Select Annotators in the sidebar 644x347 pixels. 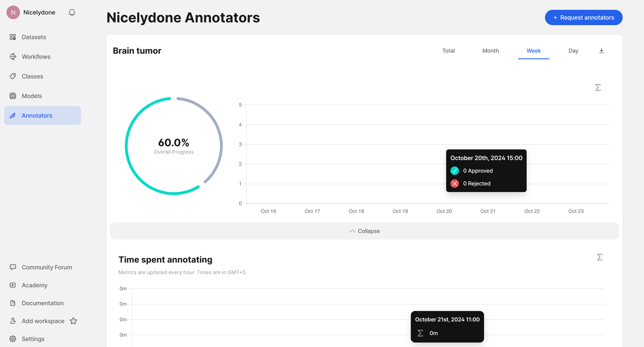[43, 116]
